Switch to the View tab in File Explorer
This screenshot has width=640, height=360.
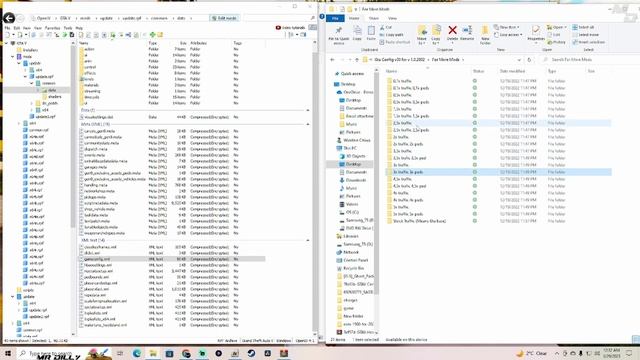pos(392,18)
